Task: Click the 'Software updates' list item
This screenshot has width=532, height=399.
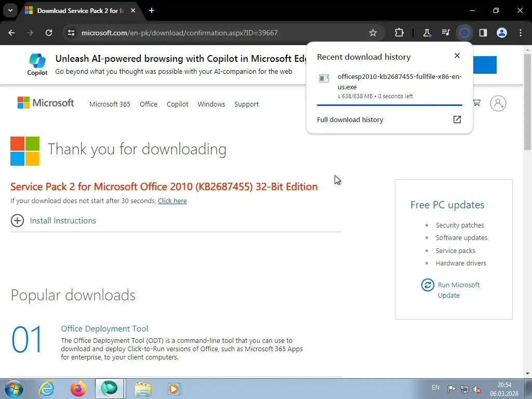Action: [x=461, y=238]
